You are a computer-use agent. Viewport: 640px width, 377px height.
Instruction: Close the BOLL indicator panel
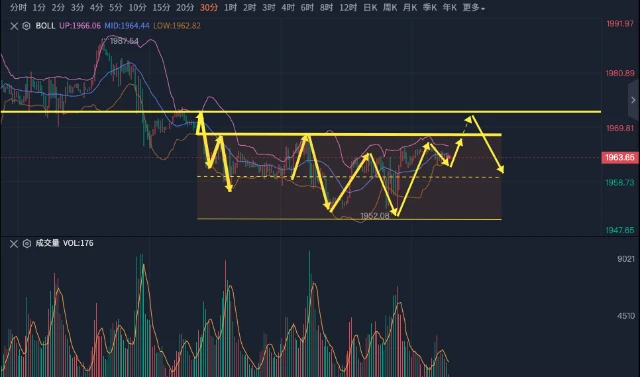coord(14,26)
